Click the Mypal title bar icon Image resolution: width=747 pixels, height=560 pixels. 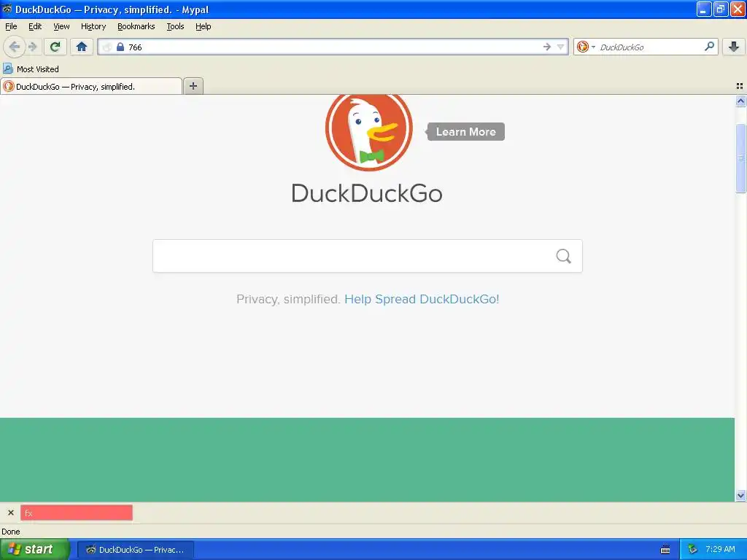pos(7,9)
